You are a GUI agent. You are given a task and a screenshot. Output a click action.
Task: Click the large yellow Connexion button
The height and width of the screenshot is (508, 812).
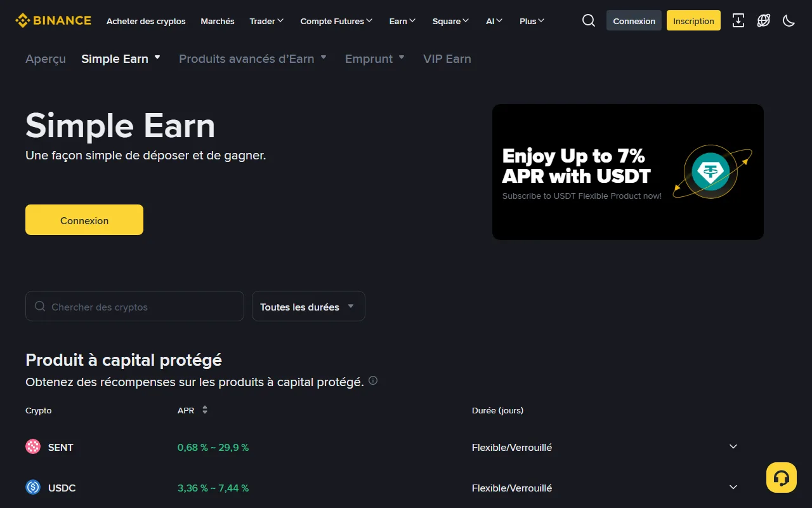(x=84, y=220)
